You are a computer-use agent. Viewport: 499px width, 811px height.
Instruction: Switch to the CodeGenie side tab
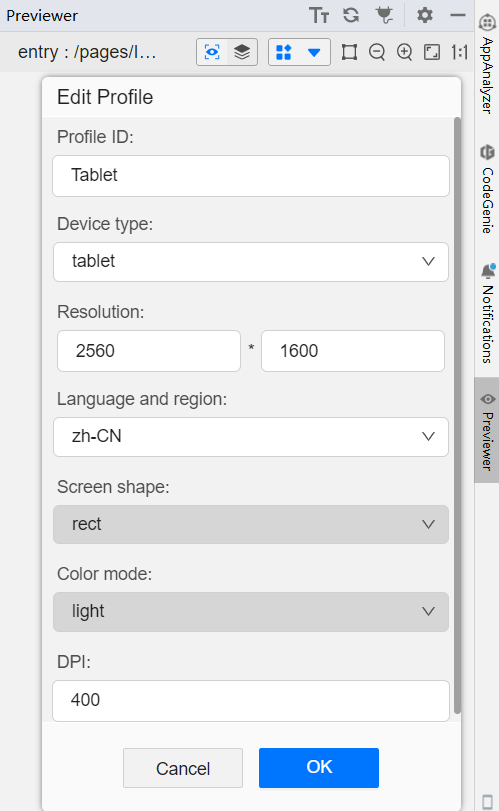click(487, 189)
